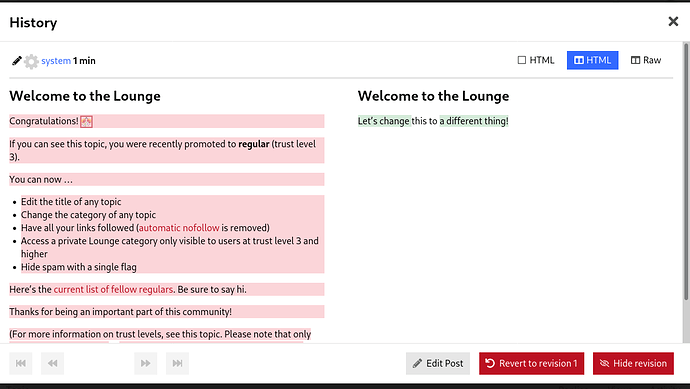Open the system user profile link

56,61
